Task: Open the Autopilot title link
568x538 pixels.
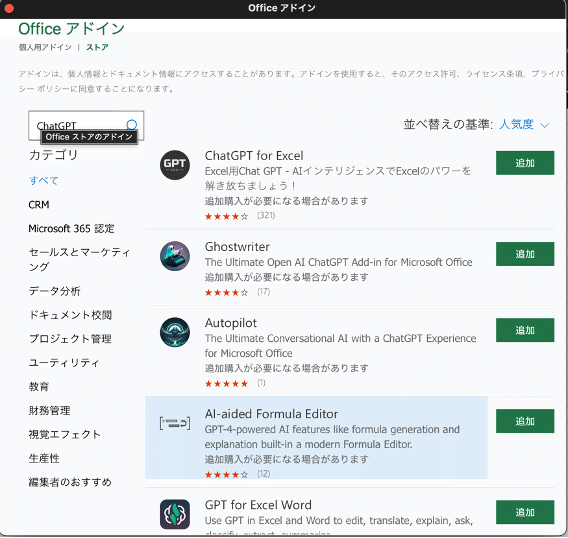Action: (x=231, y=323)
